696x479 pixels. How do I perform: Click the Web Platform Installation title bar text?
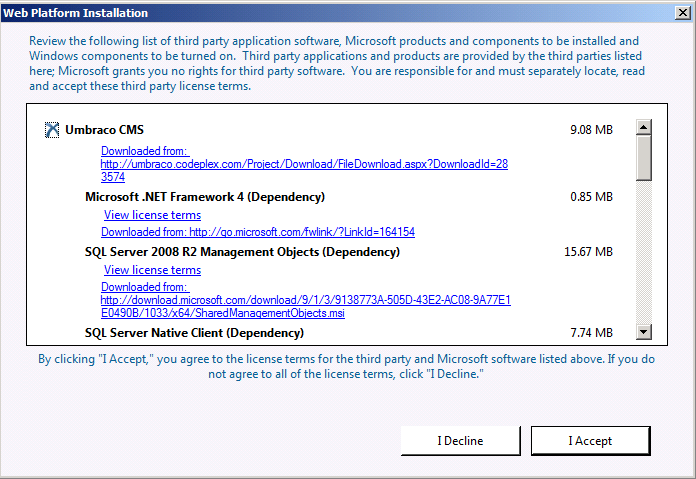click(75, 13)
